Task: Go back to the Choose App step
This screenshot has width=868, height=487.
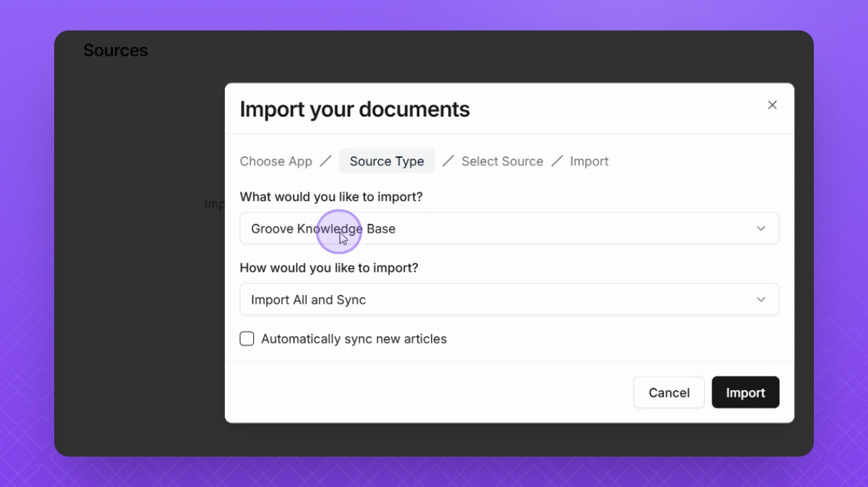Action: (x=276, y=162)
